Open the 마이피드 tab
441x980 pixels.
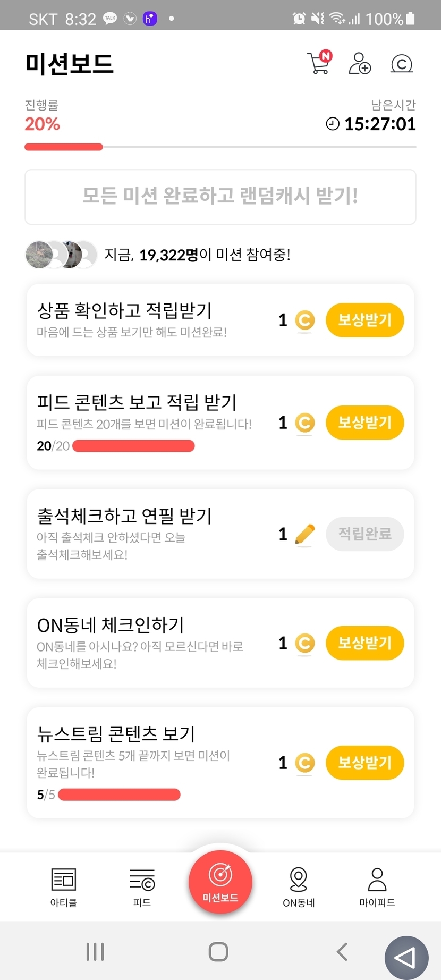(377, 887)
